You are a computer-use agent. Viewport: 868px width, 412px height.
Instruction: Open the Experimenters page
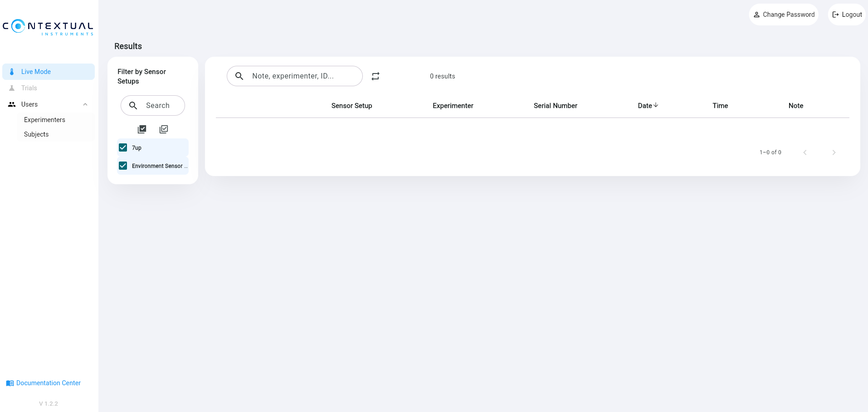(44, 120)
